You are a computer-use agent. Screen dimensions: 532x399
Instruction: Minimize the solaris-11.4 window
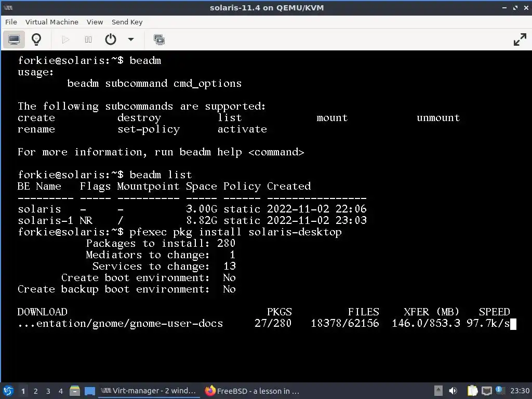tap(504, 7)
